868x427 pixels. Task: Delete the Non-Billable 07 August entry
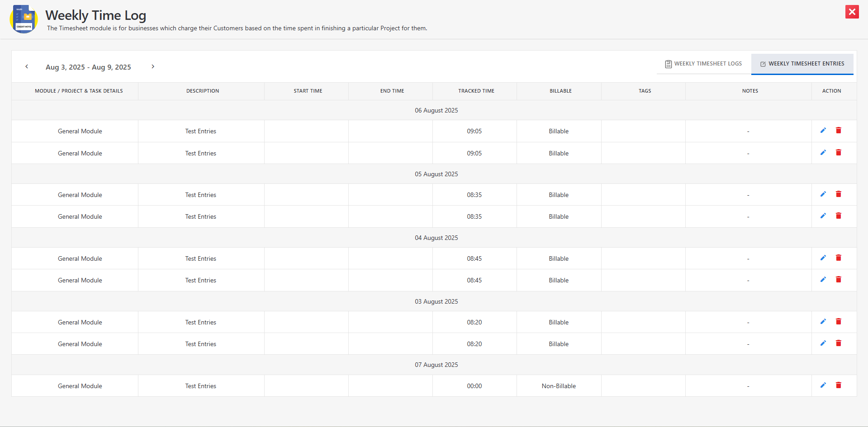click(x=838, y=385)
